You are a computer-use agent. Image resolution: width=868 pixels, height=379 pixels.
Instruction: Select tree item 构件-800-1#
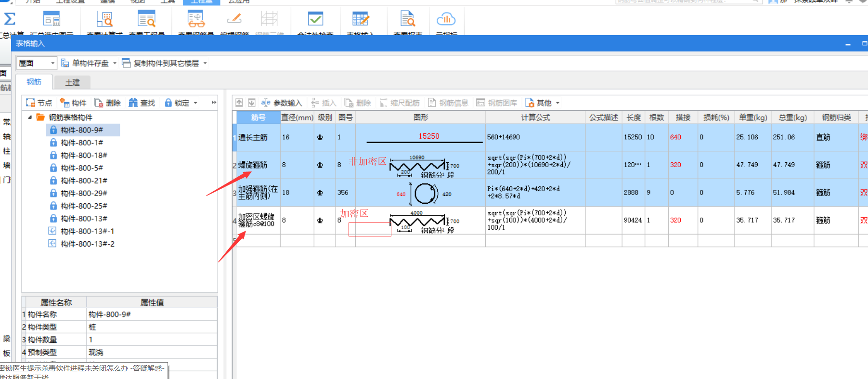[x=82, y=143]
